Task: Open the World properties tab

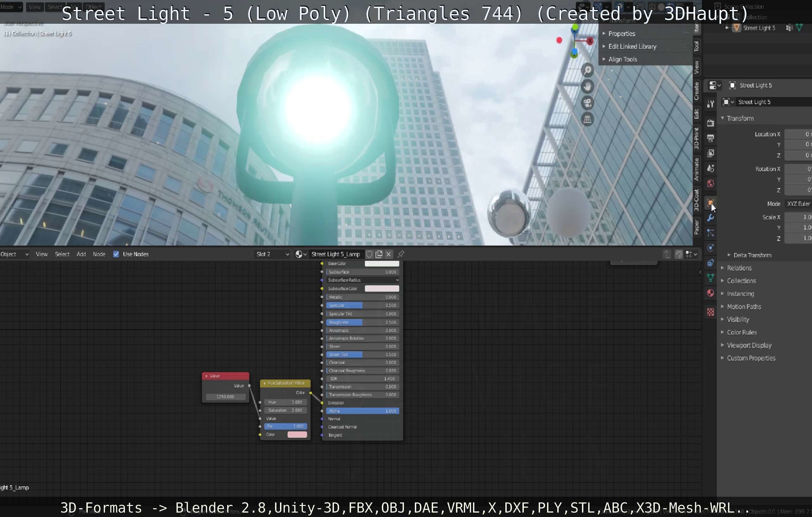Action: point(710,183)
